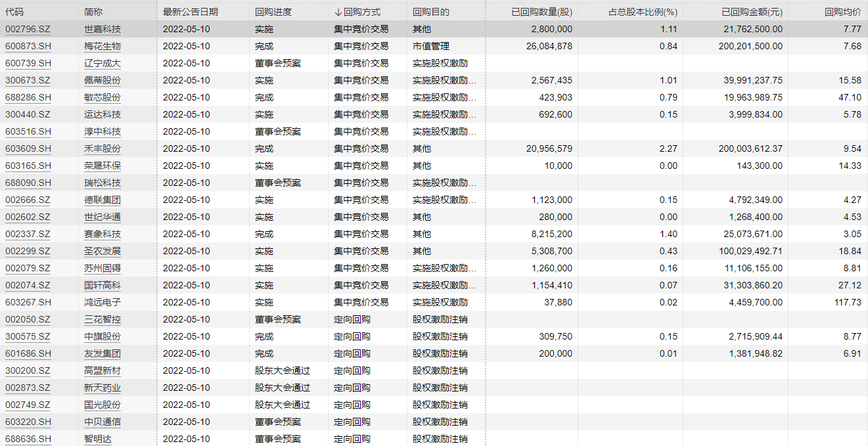
Task: Select stock name 德联集团
Action: pos(103,200)
